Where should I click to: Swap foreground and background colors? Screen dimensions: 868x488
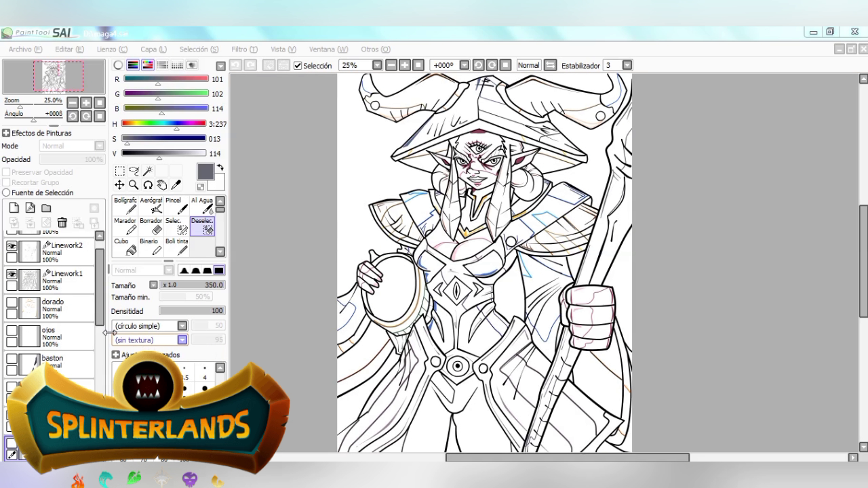click(x=220, y=167)
